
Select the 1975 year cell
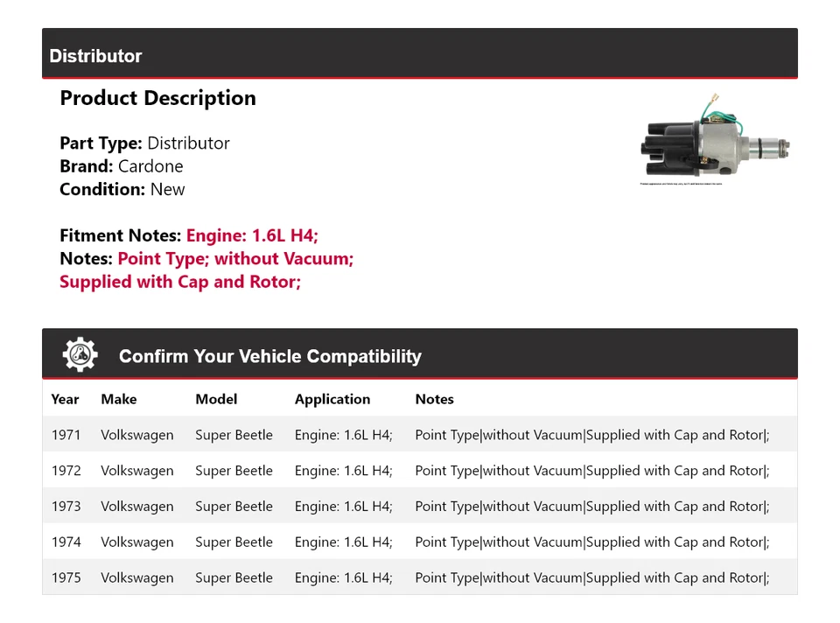66,578
